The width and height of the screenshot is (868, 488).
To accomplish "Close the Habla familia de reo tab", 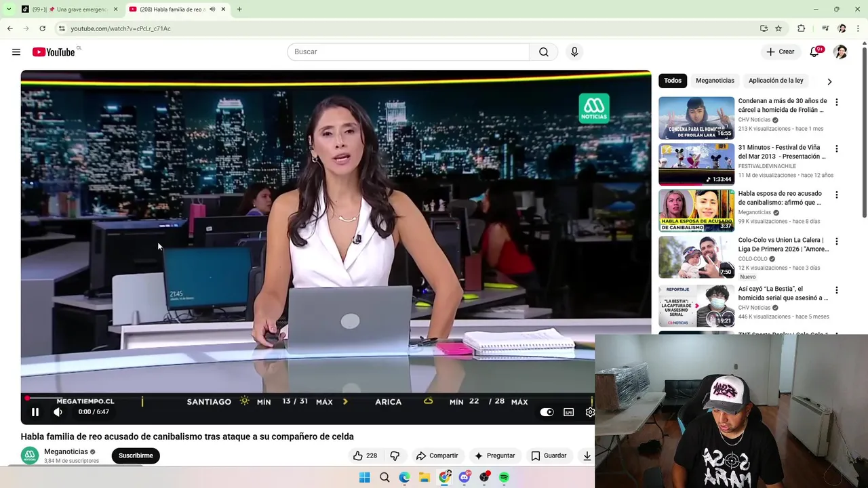I will click(223, 9).
